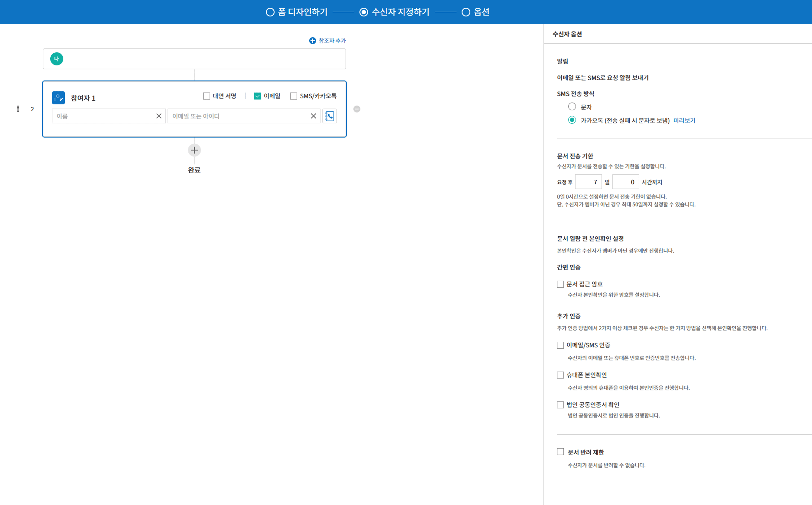This screenshot has width=812, height=505.
Task: Go to 수신자 지정하기 step
Action: (x=394, y=12)
